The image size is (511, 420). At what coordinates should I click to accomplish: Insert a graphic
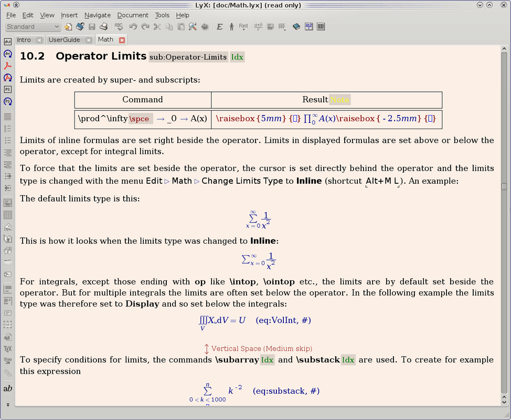270,26
